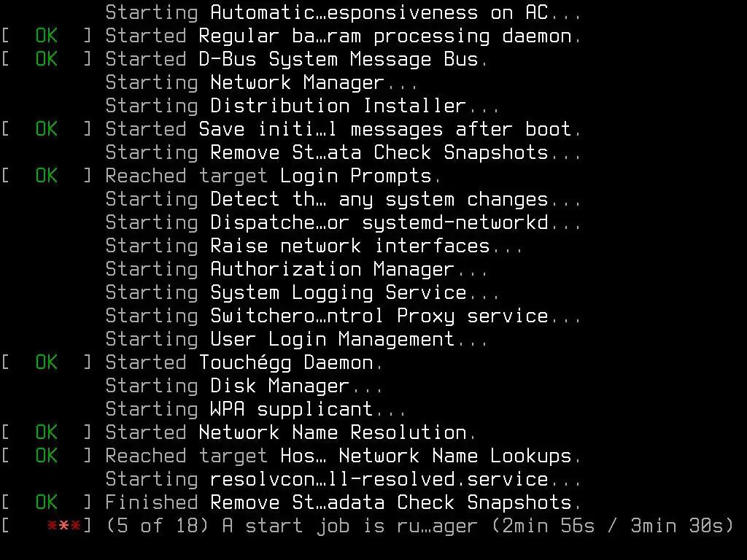Viewport: 747px width, 560px height.
Task: Click the green OK beside D-Bus System Message Bus
Action: pyautogui.click(x=46, y=59)
